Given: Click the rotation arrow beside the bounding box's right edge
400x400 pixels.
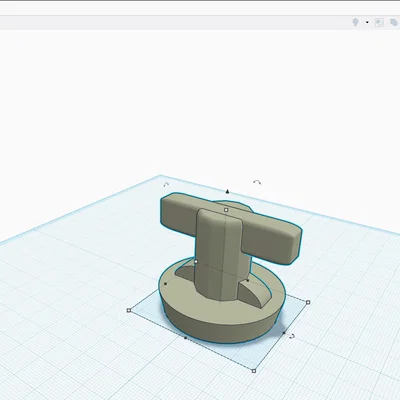Looking at the screenshot, I should click(292, 336).
